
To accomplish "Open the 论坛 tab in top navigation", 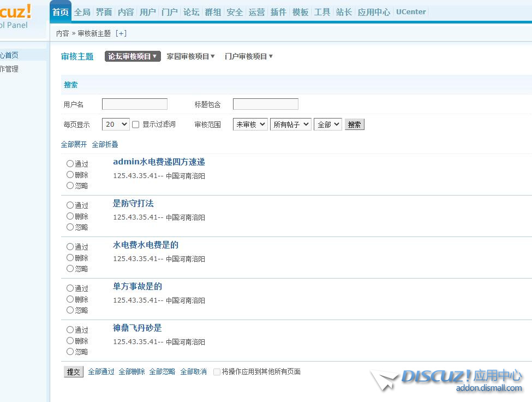I will (x=191, y=12).
